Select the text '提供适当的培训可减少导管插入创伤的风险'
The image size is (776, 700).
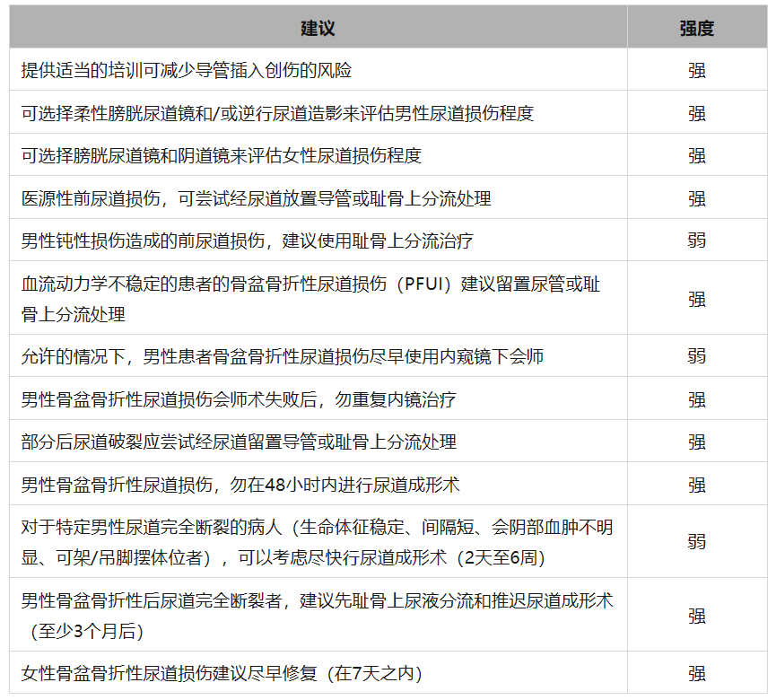pos(186,70)
